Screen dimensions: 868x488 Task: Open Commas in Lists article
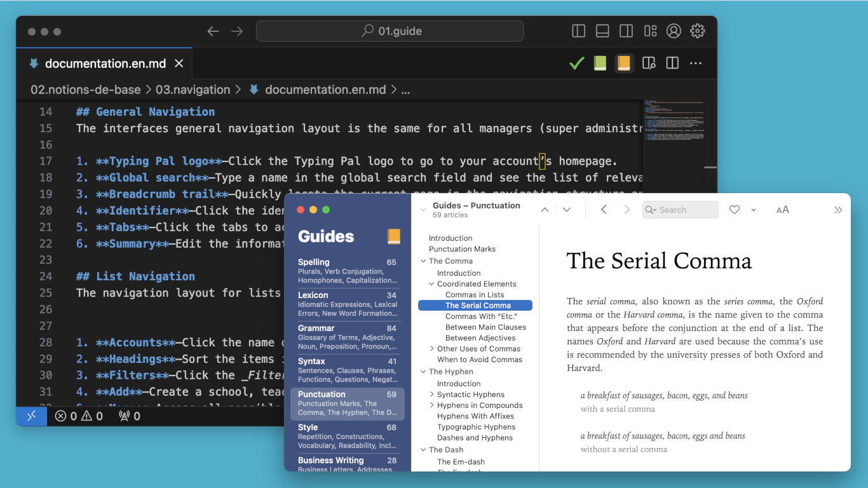[x=474, y=295]
